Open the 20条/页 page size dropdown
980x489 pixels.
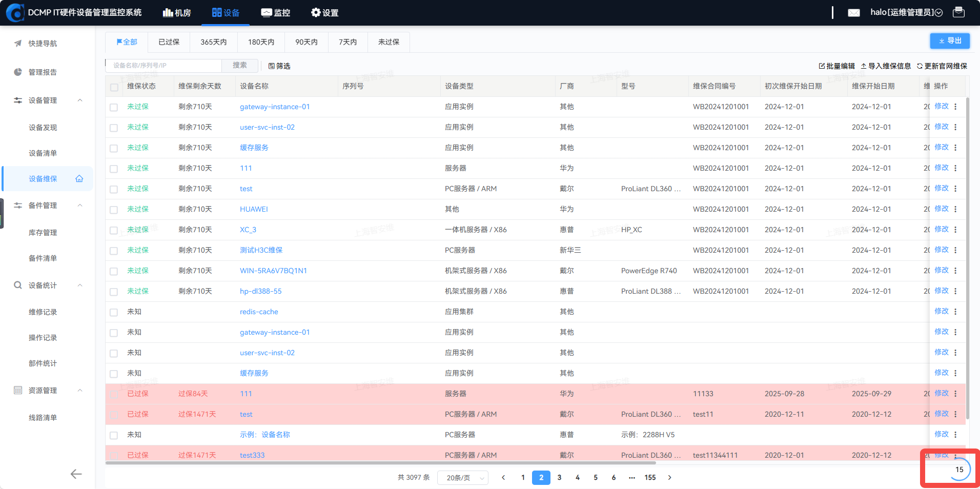pos(463,478)
